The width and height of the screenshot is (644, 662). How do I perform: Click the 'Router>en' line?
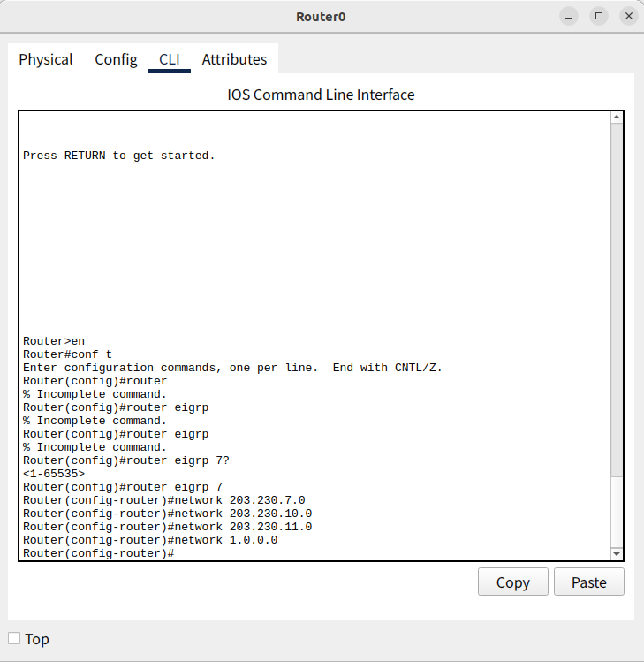coord(54,341)
